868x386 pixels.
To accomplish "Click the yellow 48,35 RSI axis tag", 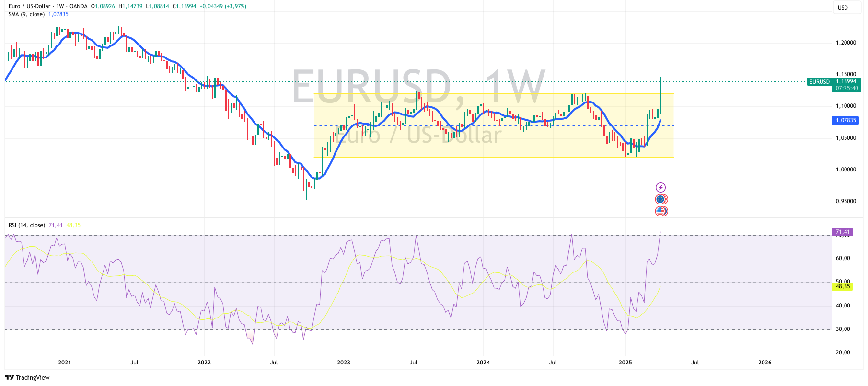I will click(x=843, y=286).
